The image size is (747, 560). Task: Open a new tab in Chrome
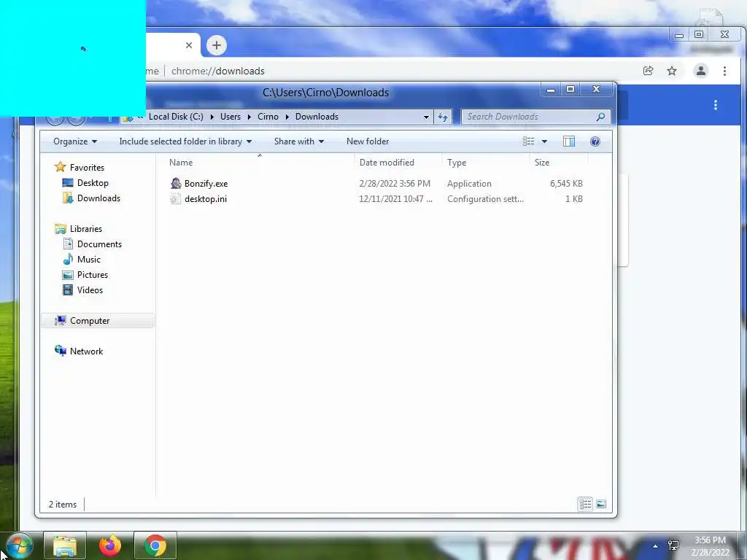tap(217, 45)
